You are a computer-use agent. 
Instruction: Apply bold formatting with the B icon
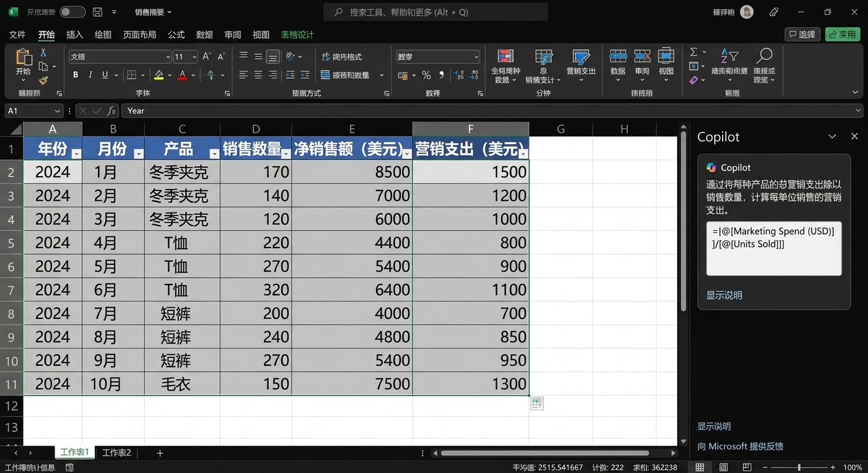76,75
